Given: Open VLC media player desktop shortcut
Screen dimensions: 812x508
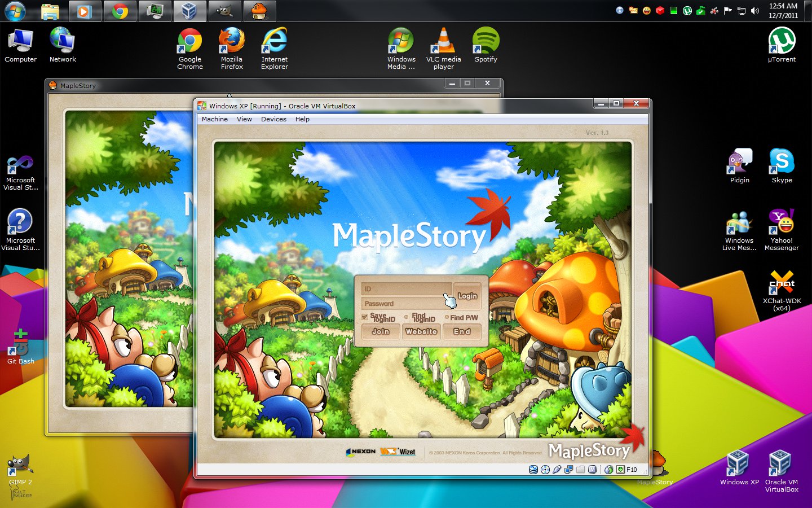Looking at the screenshot, I should 444,49.
